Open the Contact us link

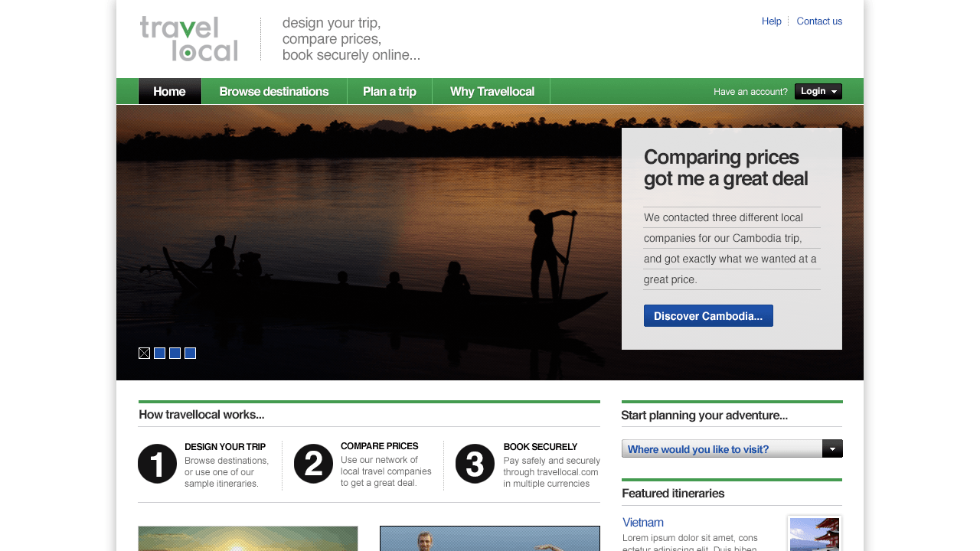coord(819,21)
